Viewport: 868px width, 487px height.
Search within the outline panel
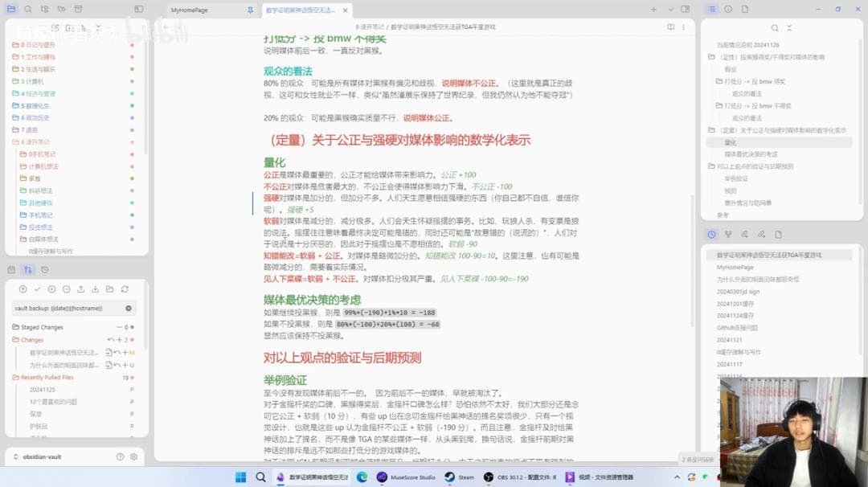click(x=774, y=28)
